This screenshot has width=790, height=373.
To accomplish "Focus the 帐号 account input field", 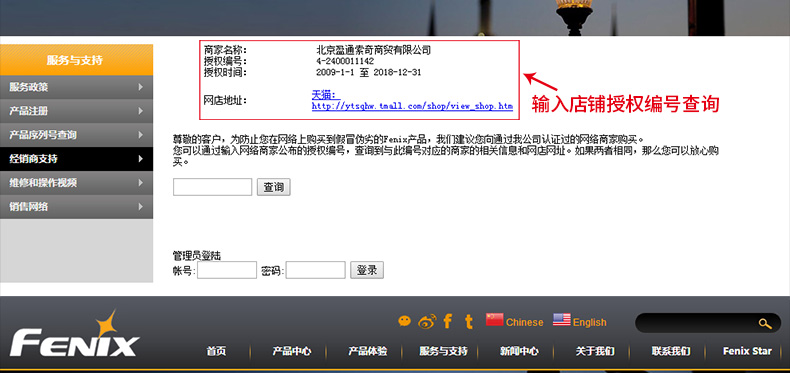I will point(227,270).
